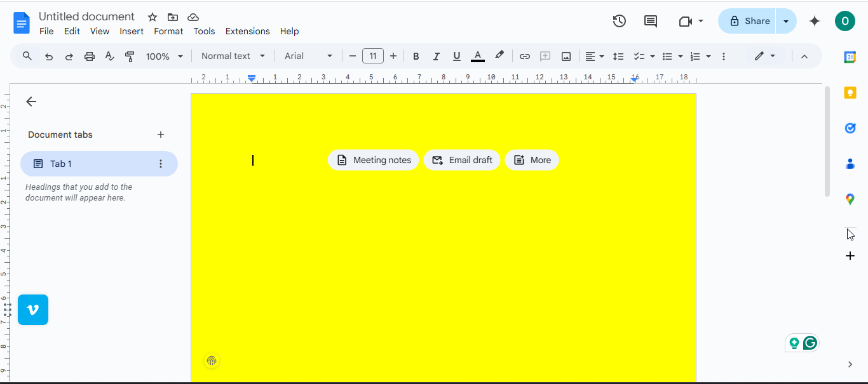The height and width of the screenshot is (384, 868).
Task: Select the paint format roller tool
Action: point(130,56)
